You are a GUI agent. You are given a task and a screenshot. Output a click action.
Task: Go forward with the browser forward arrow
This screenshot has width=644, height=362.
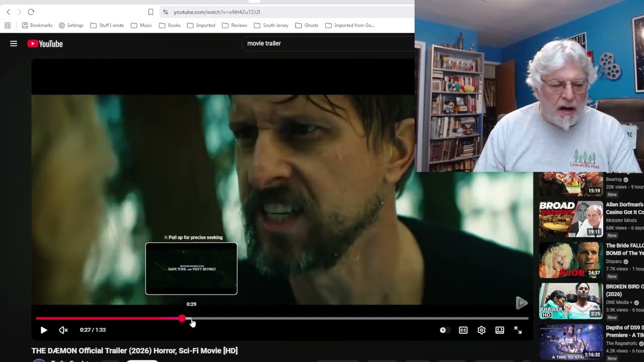coord(20,12)
